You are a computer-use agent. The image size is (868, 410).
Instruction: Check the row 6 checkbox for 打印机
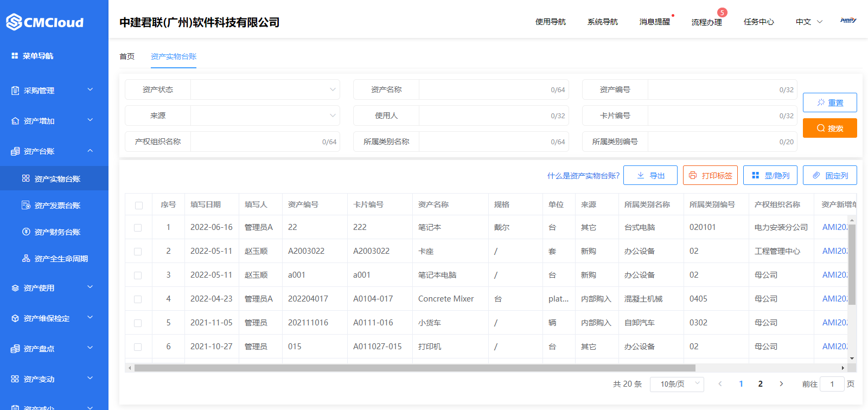138,347
